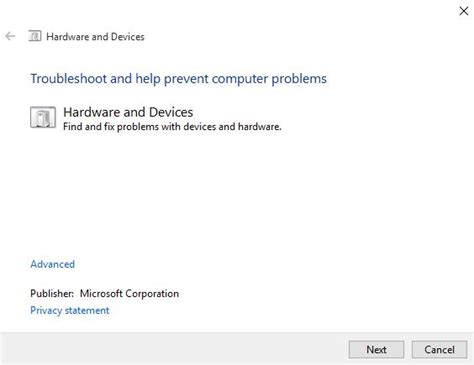The width and height of the screenshot is (474, 365).
Task: Click the 'Microsoft Corporation' publisher name
Action: coord(129,294)
